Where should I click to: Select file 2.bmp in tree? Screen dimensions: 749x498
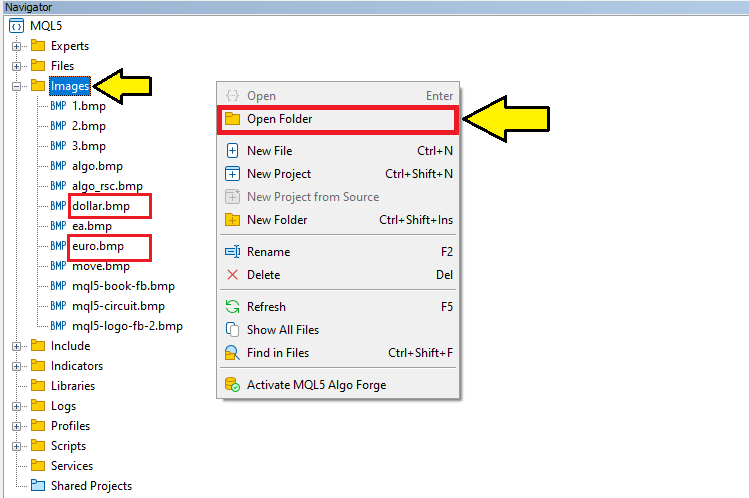(x=89, y=126)
